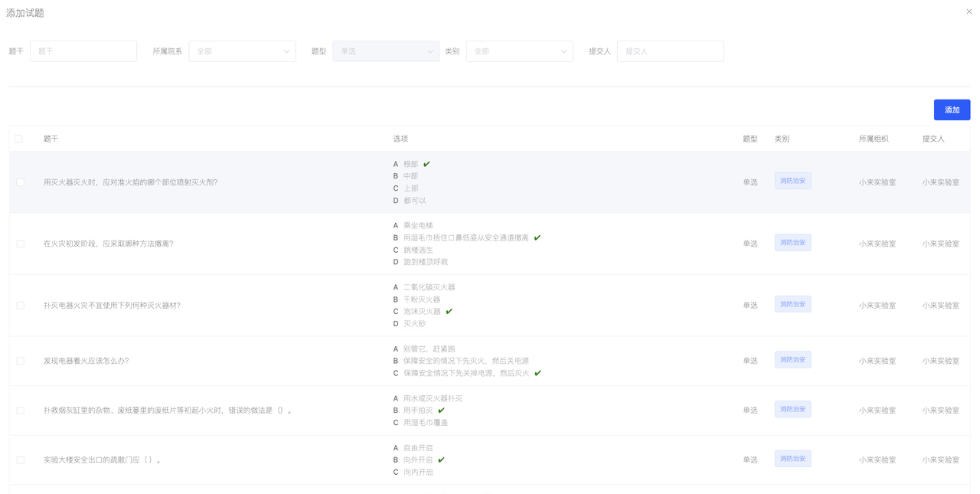Click the green checkmark next to 根部
980x494 pixels.
tap(426, 164)
